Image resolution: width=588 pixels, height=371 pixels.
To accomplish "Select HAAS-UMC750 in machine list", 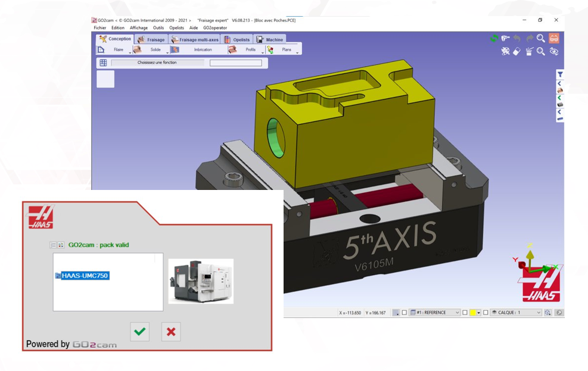I will [x=85, y=276].
